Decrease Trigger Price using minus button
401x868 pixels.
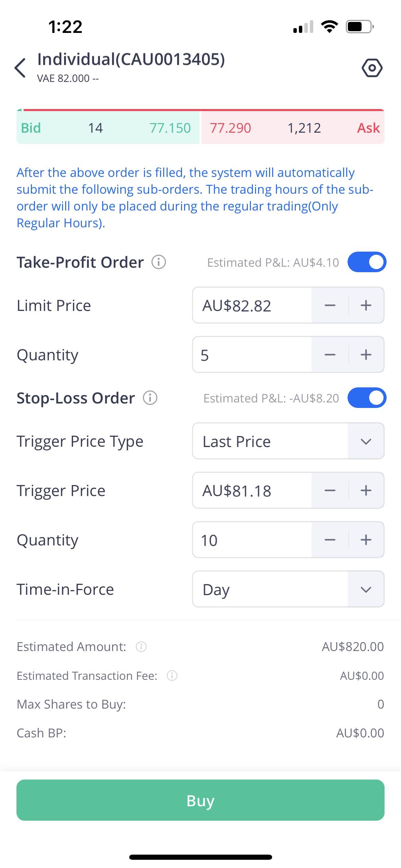pyautogui.click(x=330, y=491)
